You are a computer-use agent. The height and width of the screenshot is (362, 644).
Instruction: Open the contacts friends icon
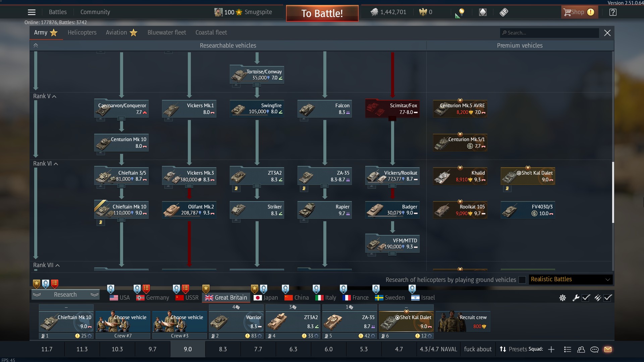[x=581, y=349]
